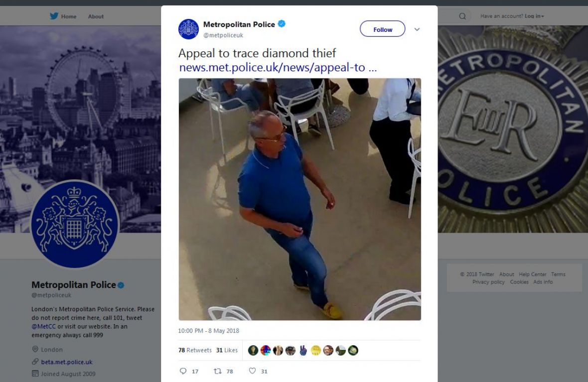
Task: Follow the Metropolitan Police account
Action: (x=382, y=29)
